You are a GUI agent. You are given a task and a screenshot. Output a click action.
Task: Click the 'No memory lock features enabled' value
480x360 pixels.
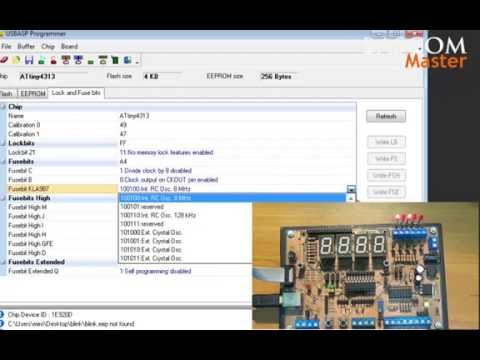pos(166,152)
